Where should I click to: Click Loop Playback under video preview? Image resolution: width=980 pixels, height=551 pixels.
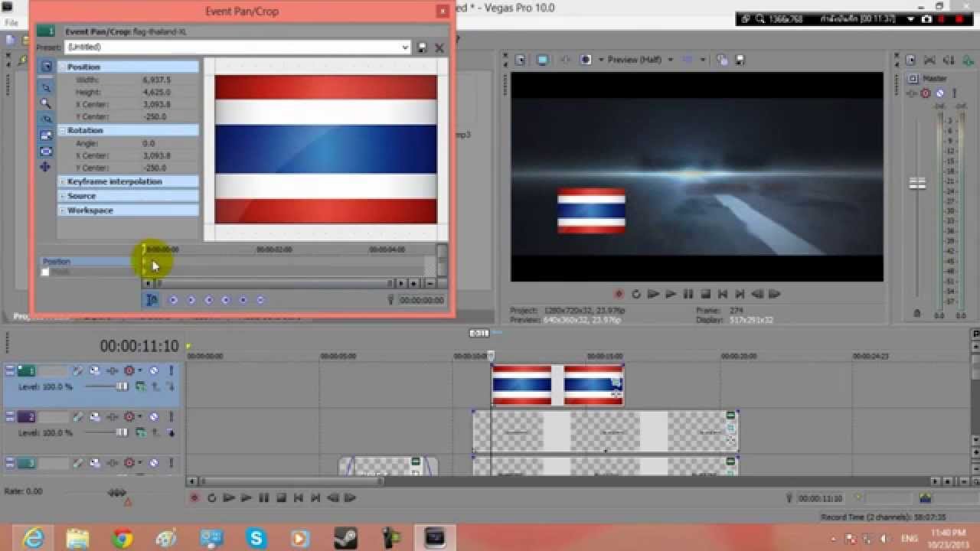click(x=636, y=294)
